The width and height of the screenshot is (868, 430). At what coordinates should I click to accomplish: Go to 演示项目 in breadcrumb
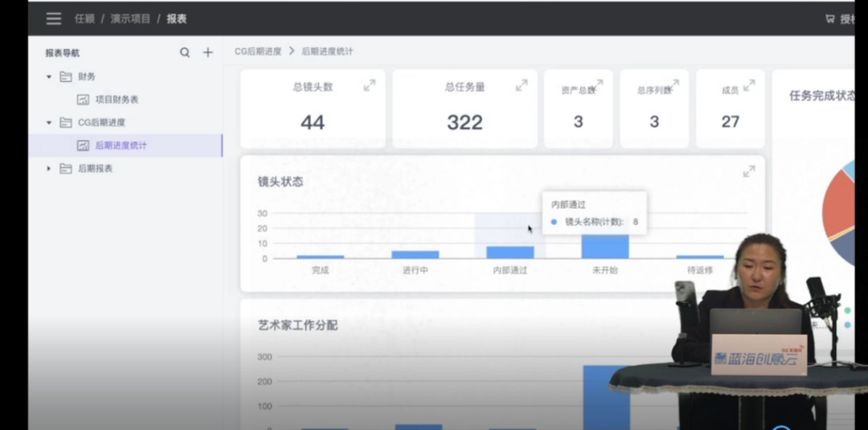pyautogui.click(x=131, y=18)
